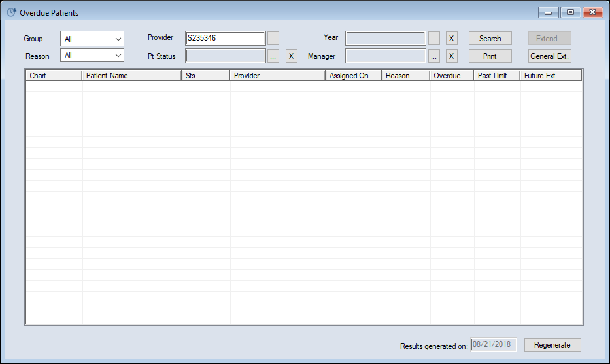This screenshot has height=364, width=610.
Task: Open the Provider lookup ellipsis button
Action: pos(273,39)
